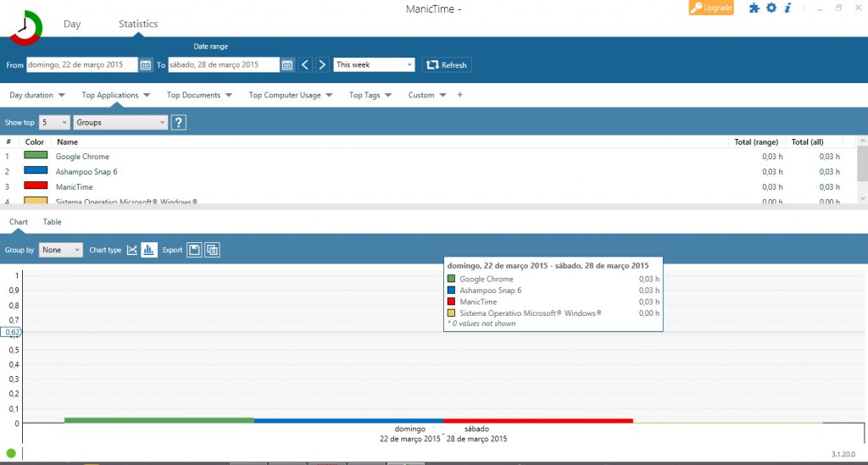Open the 'This week' range dropdown
This screenshot has width=868, height=465.
pyautogui.click(x=374, y=64)
